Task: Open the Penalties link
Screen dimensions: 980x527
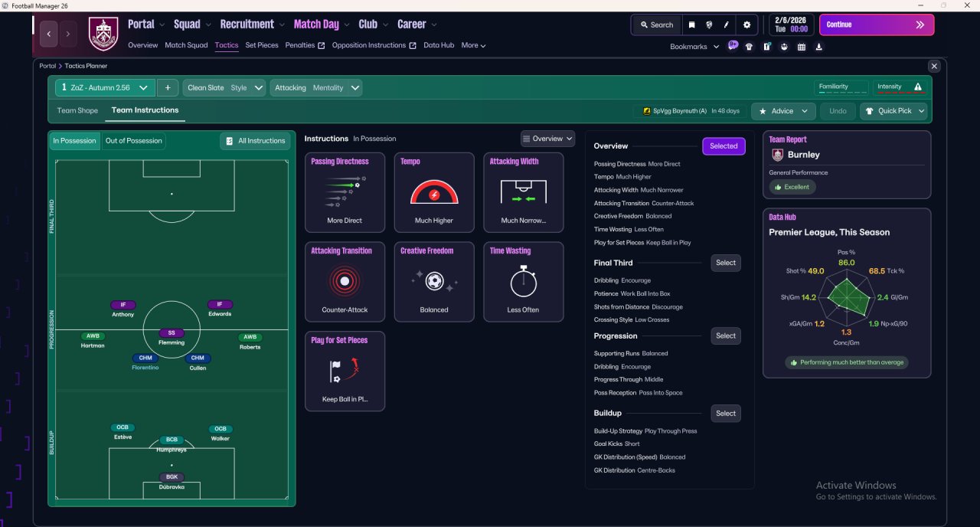Action: click(x=305, y=45)
